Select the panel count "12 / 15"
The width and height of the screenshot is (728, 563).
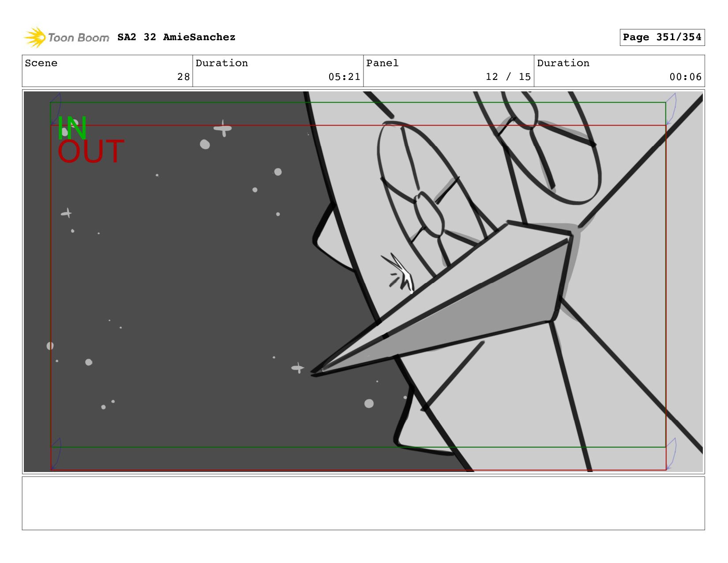pos(508,77)
